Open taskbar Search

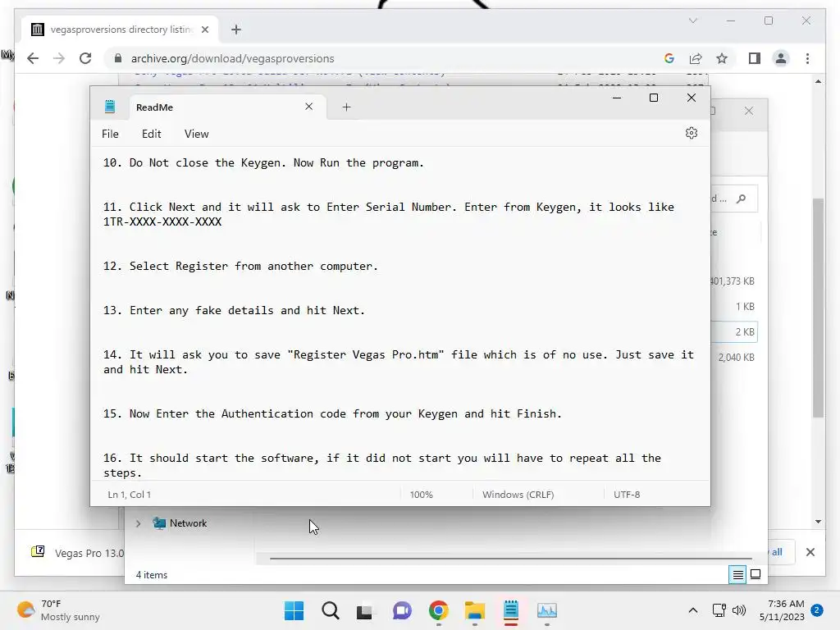(x=330, y=610)
